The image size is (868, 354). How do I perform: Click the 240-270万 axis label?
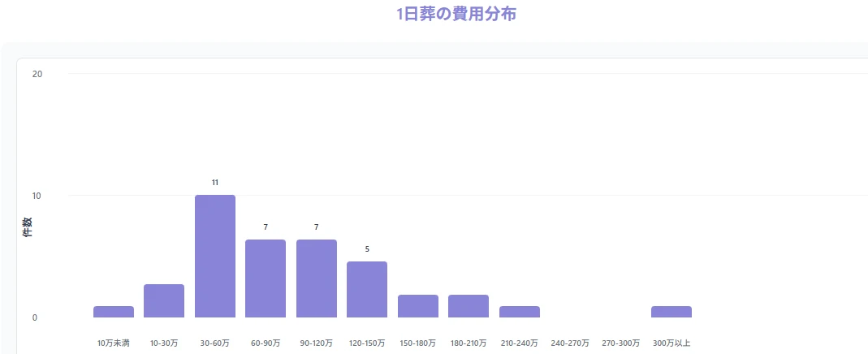click(x=570, y=343)
